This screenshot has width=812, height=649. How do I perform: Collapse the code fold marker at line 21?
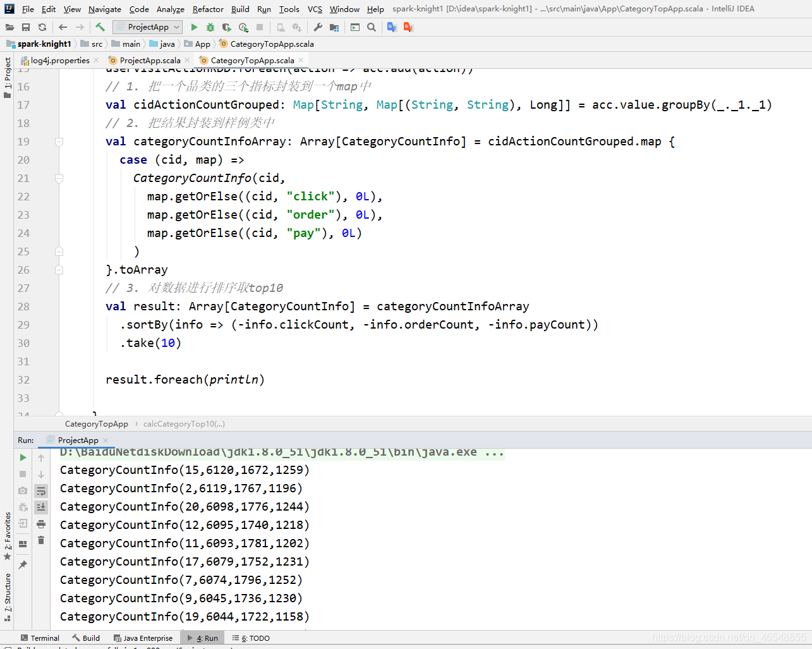[x=59, y=179]
